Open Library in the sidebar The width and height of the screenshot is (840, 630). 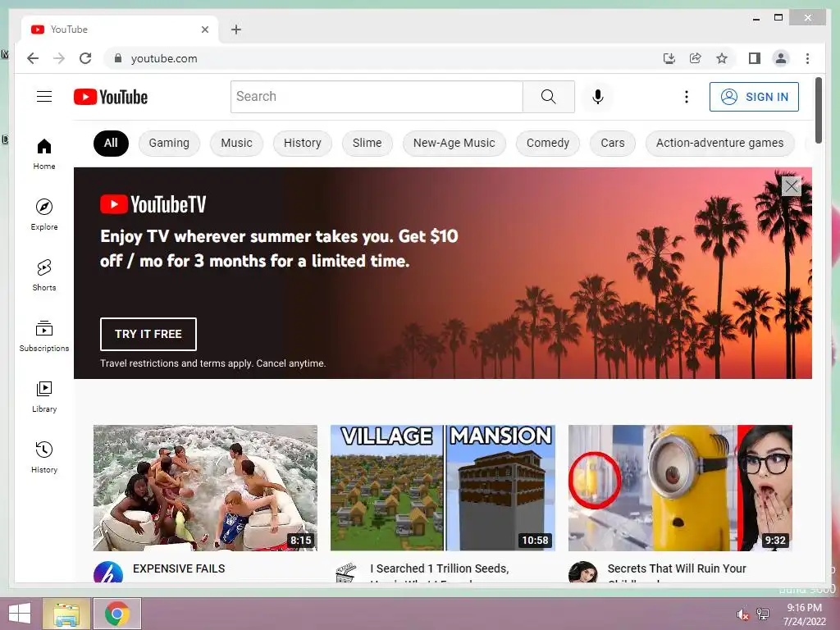coord(44,396)
